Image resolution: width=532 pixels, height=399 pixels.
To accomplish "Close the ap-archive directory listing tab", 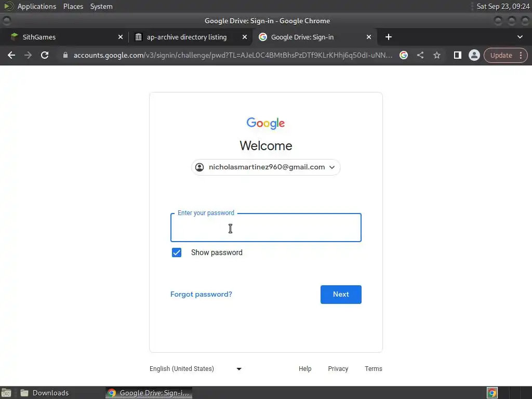I will click(245, 37).
